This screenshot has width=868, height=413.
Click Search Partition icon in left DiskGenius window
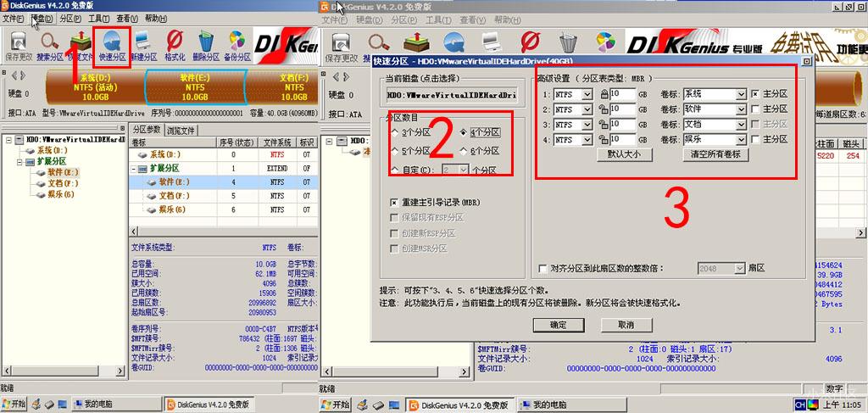pyautogui.click(x=50, y=47)
